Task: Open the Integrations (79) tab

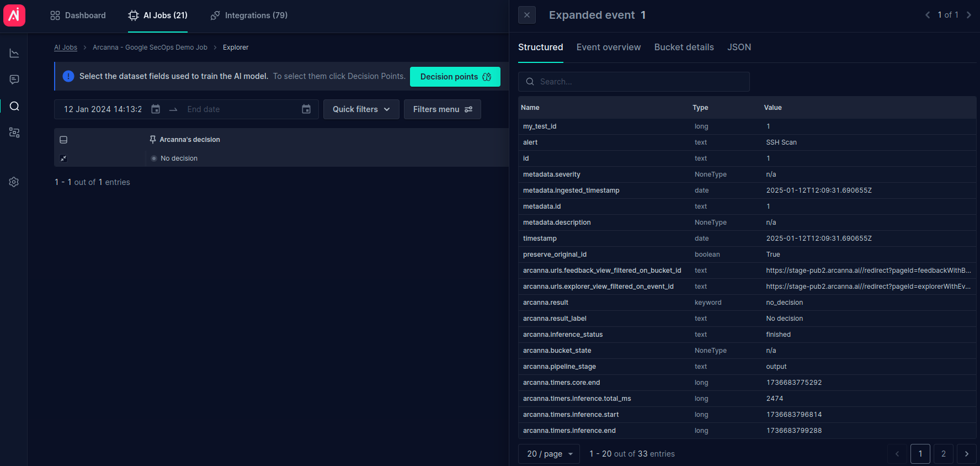Action: click(x=249, y=15)
